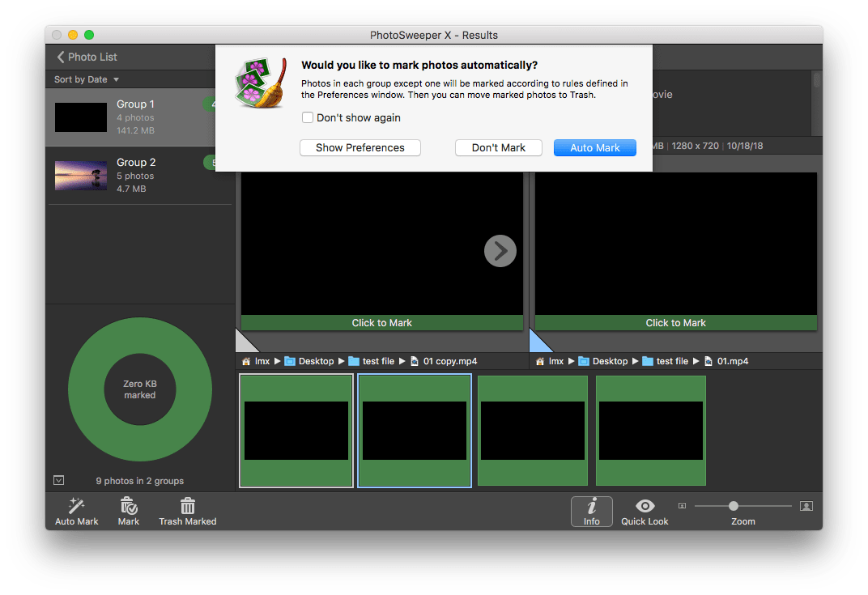Click the Auto Mark wand icon

(x=76, y=506)
